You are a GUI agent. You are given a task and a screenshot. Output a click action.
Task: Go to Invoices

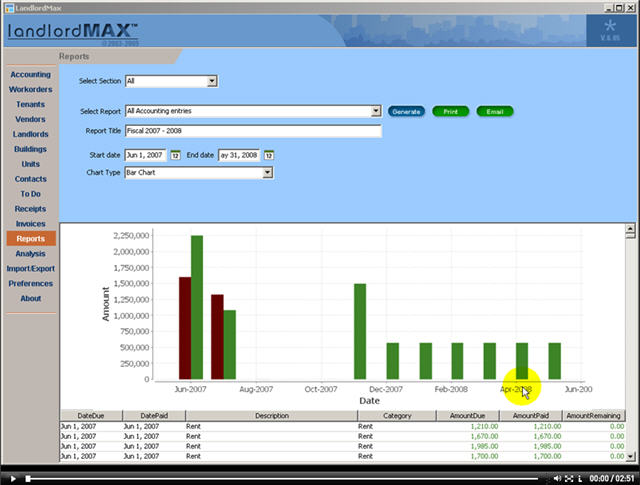[x=31, y=224]
